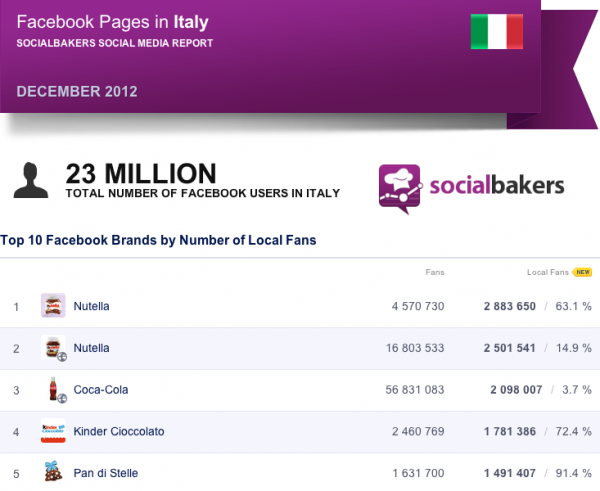Click the Fans column header
The width and height of the screenshot is (600, 491).
(x=435, y=272)
